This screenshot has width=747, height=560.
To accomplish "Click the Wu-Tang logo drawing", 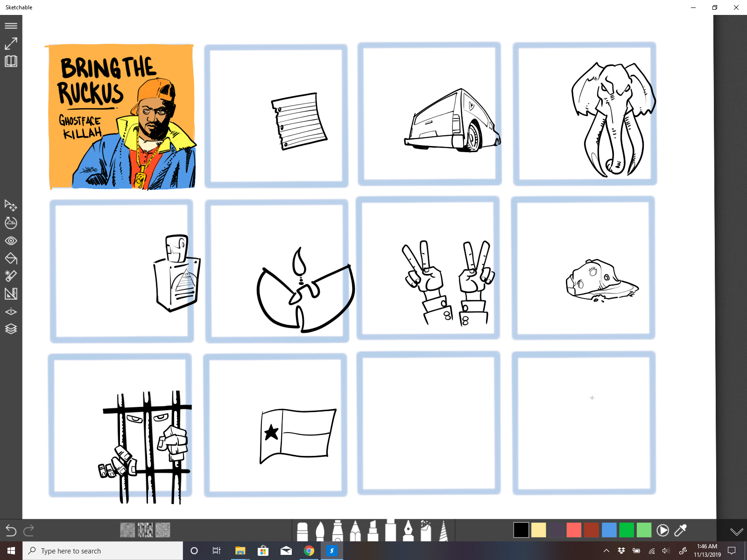I will click(x=306, y=290).
